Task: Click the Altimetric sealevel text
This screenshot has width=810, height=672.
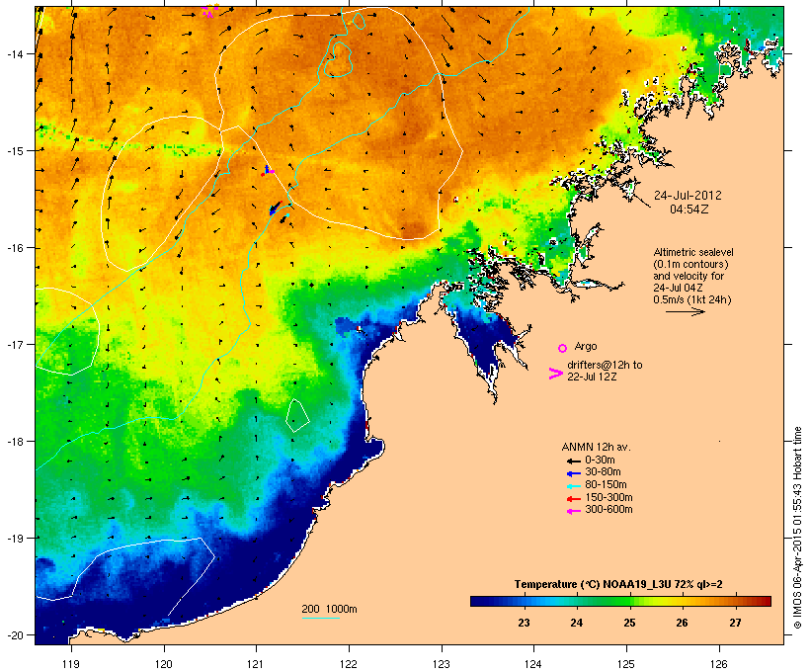Action: pos(693,252)
